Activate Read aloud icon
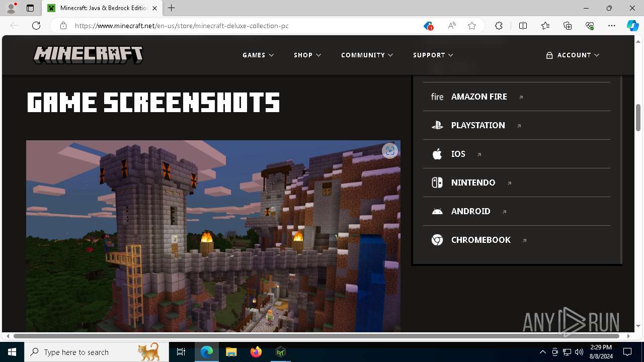Image resolution: width=644 pixels, height=362 pixels. pos(452,26)
